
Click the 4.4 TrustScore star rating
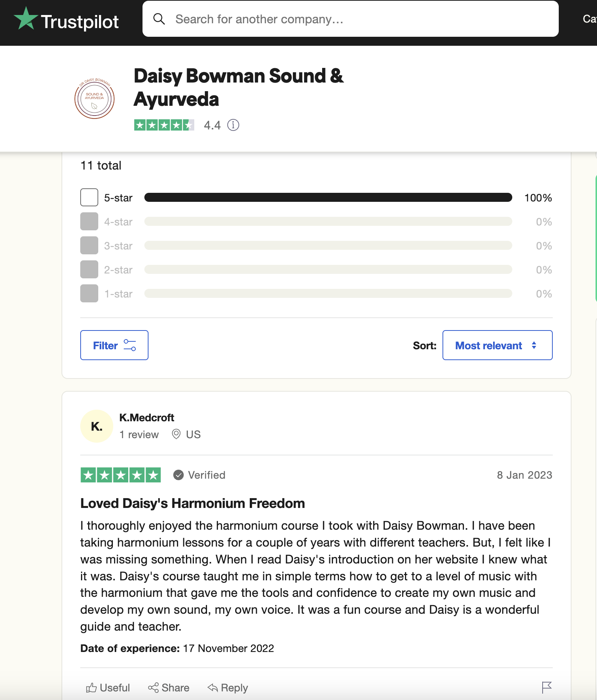coord(164,125)
